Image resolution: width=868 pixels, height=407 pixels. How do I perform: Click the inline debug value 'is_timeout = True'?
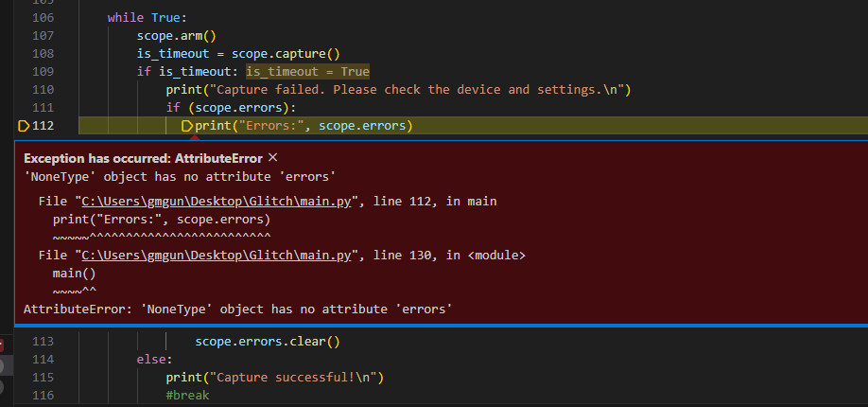(308, 72)
